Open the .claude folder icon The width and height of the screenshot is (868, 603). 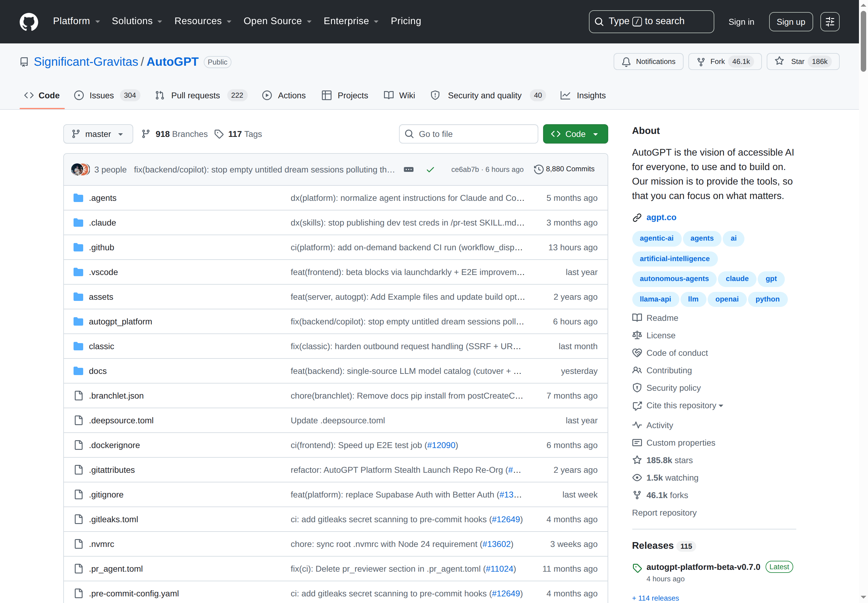tap(78, 223)
